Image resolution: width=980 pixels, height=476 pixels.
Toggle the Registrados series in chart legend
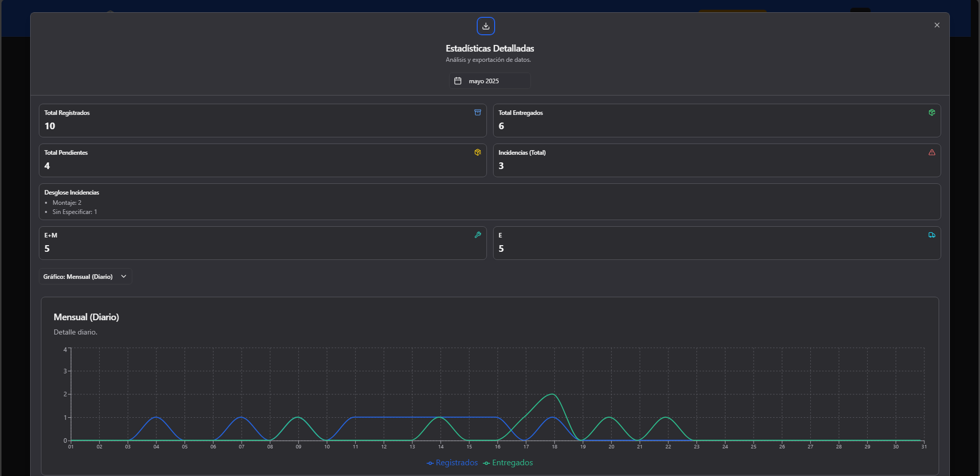[x=452, y=463]
